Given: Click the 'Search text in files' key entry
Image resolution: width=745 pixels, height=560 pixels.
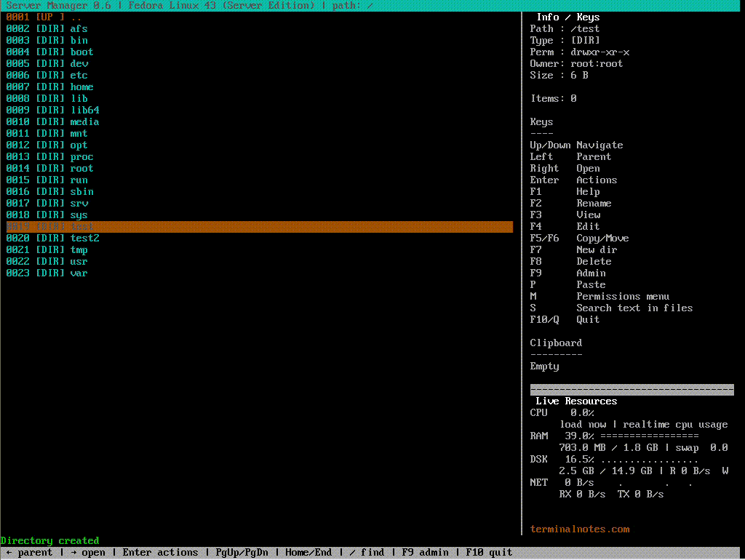Looking at the screenshot, I should click(634, 308).
